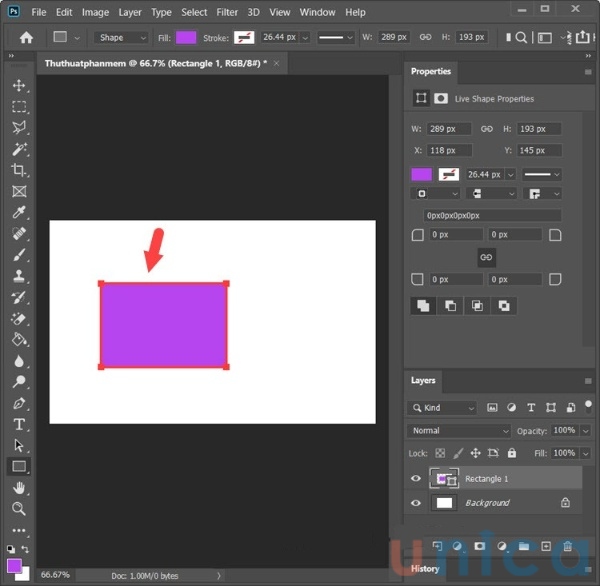
Task: Expand the Kind layer filter dropdown
Action: coord(443,408)
